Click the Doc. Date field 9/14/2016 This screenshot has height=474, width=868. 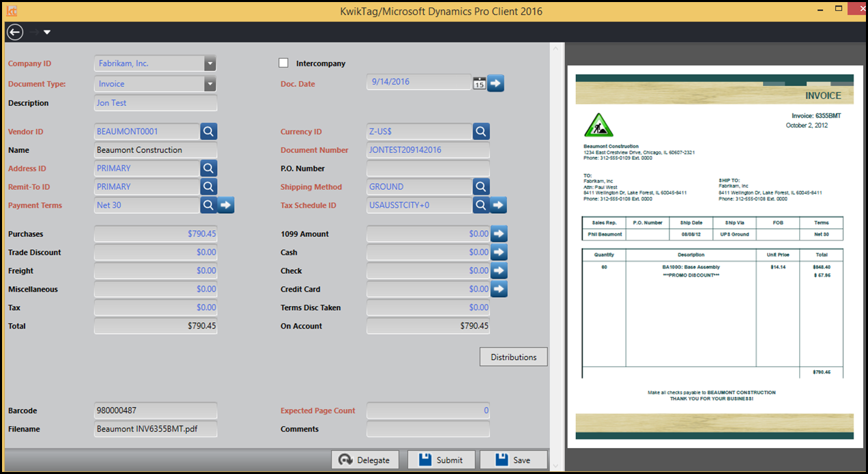tap(419, 82)
